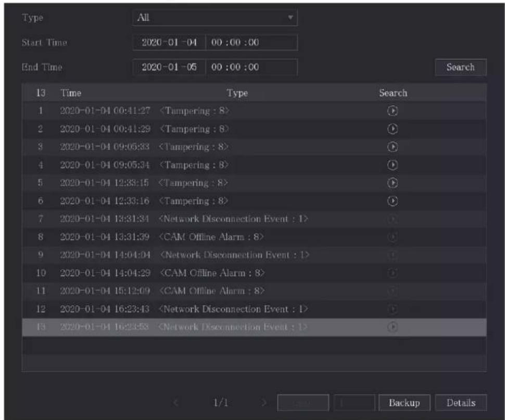
Task: Select log row 3 Tampering at 09:05:33
Action: [254, 147]
